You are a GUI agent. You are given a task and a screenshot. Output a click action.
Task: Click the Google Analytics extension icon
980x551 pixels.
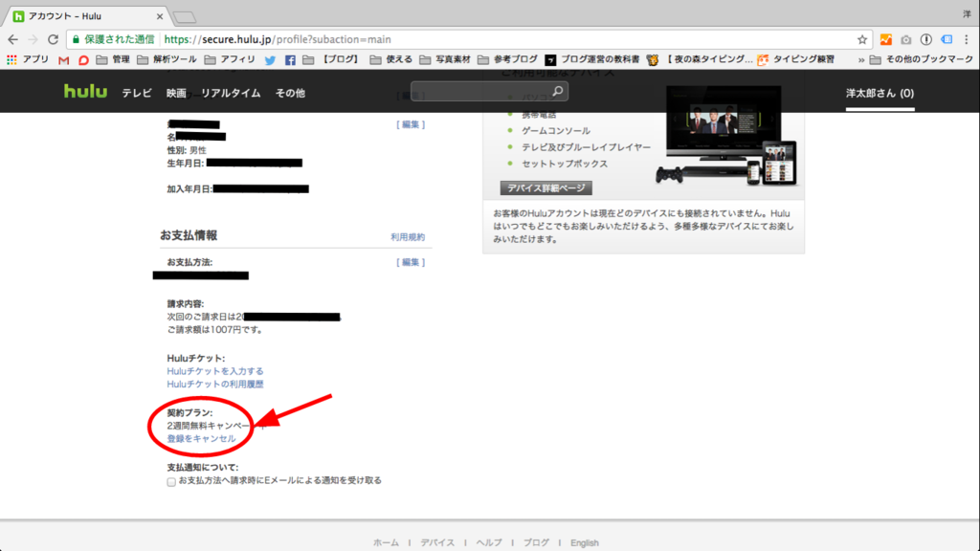click(886, 41)
